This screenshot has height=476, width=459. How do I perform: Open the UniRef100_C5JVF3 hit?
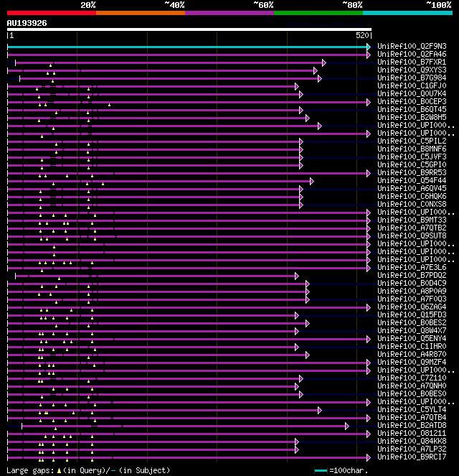pos(412,157)
